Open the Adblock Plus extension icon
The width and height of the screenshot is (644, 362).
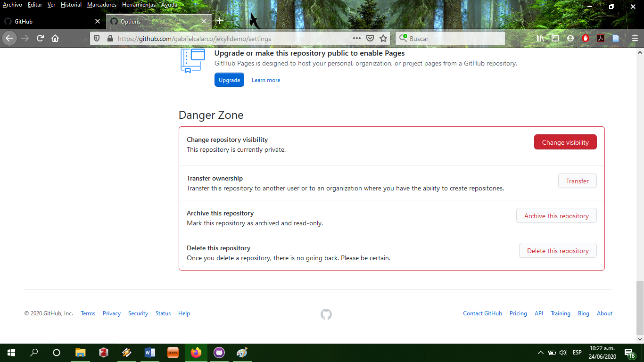pos(586,38)
